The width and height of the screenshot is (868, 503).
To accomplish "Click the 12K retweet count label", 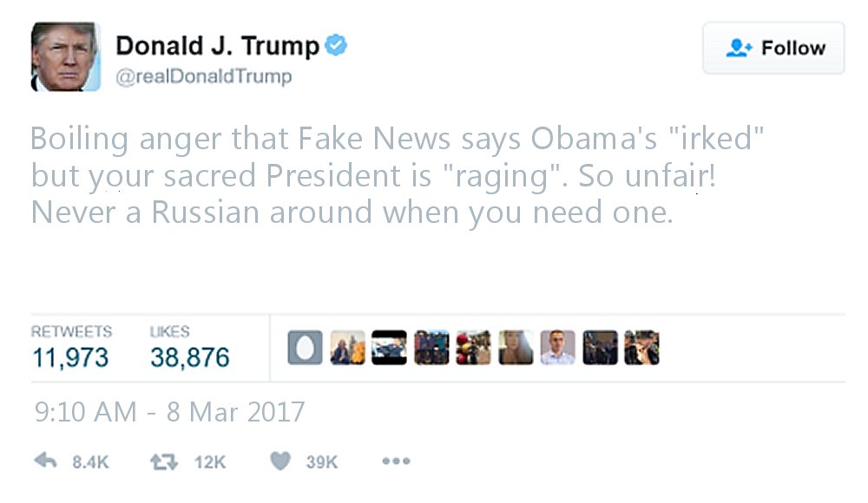I will [210, 462].
